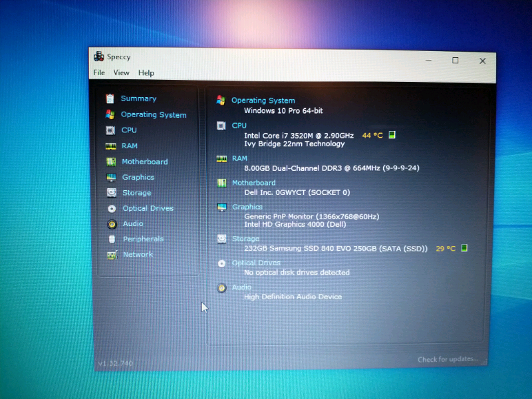Click the Optical Drives disc sidebar icon

point(112,209)
